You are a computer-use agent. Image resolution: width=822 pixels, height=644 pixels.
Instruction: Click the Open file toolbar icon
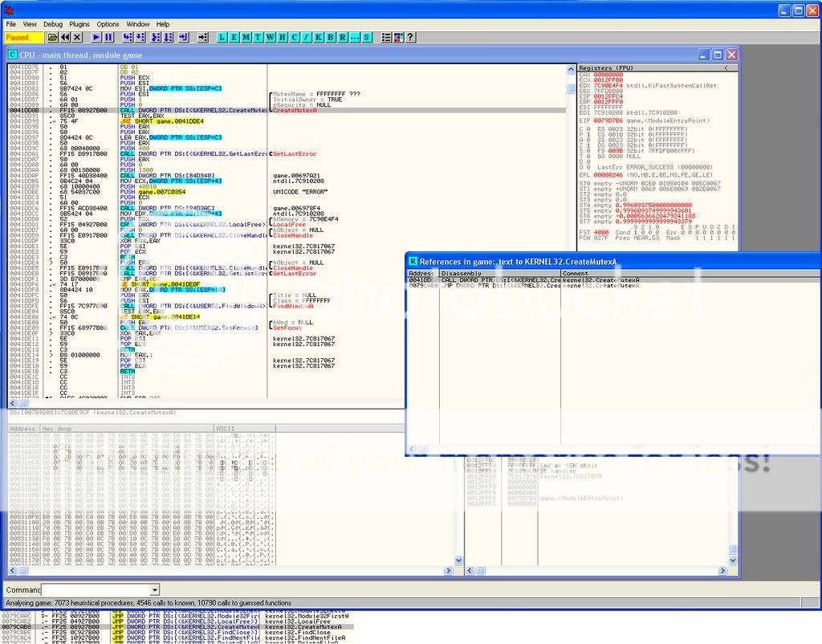click(53, 37)
